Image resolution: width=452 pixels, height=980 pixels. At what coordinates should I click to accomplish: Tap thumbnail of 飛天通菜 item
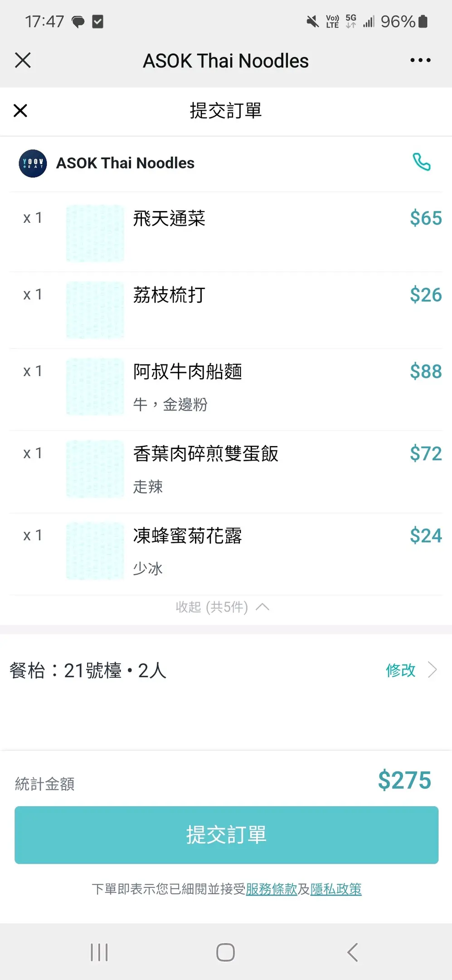[x=95, y=233]
